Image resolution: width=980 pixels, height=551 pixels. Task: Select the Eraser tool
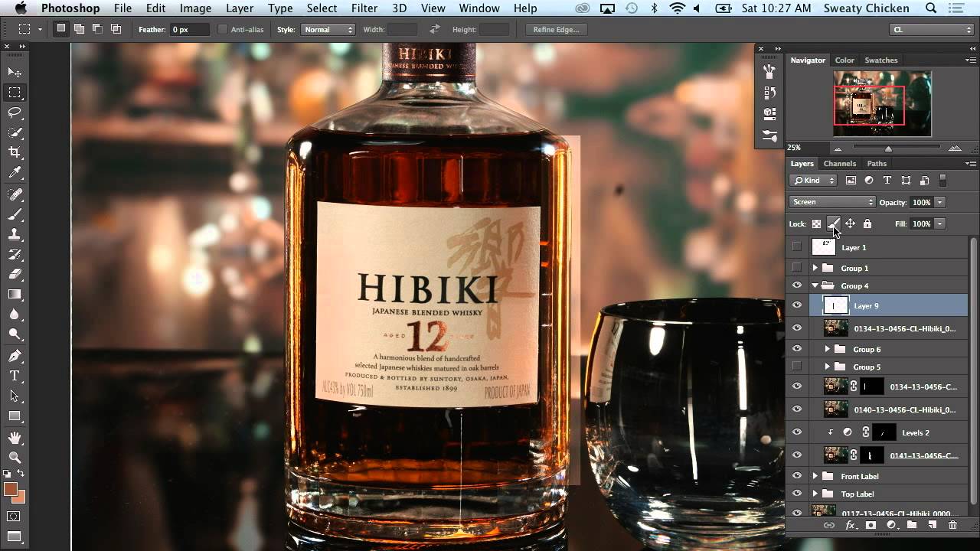tap(15, 274)
